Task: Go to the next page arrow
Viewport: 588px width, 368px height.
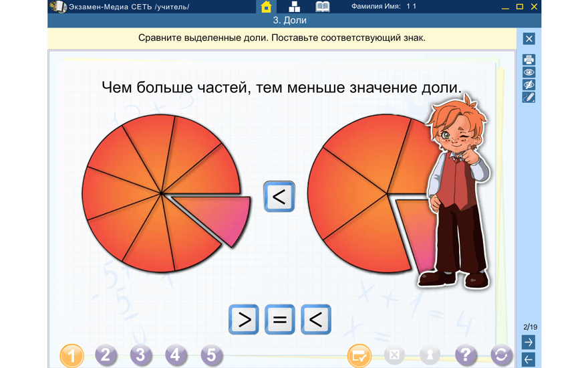Action: pyautogui.click(x=529, y=342)
